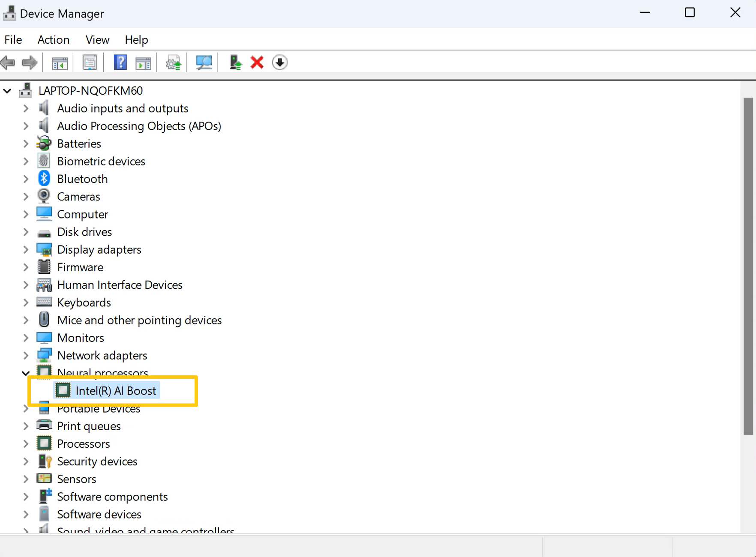Viewport: 756px width, 557px height.
Task: Click the Software components icon
Action: (x=45, y=496)
